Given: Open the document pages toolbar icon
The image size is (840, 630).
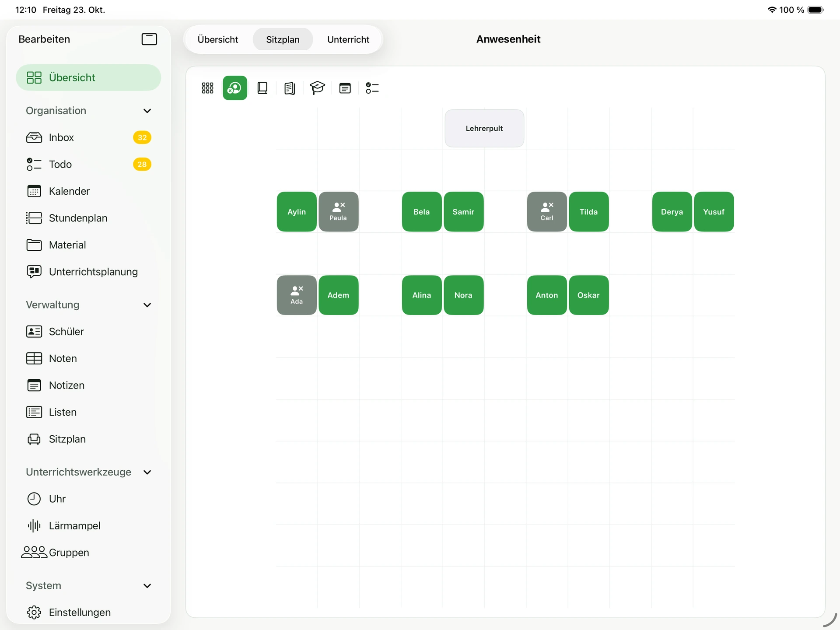Looking at the screenshot, I should 290,88.
